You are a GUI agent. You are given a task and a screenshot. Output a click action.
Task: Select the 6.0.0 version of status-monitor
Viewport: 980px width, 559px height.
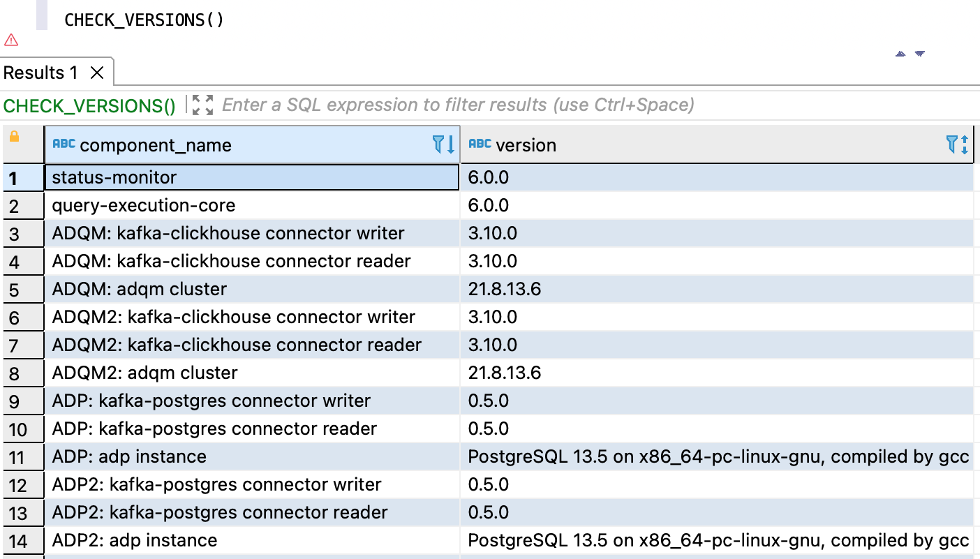717,177
